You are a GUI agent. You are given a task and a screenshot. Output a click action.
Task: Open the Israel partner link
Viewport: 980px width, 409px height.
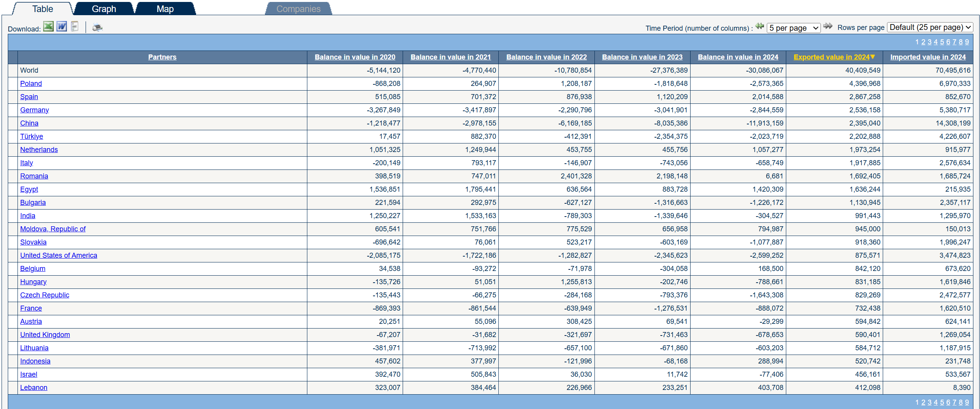pos(29,374)
